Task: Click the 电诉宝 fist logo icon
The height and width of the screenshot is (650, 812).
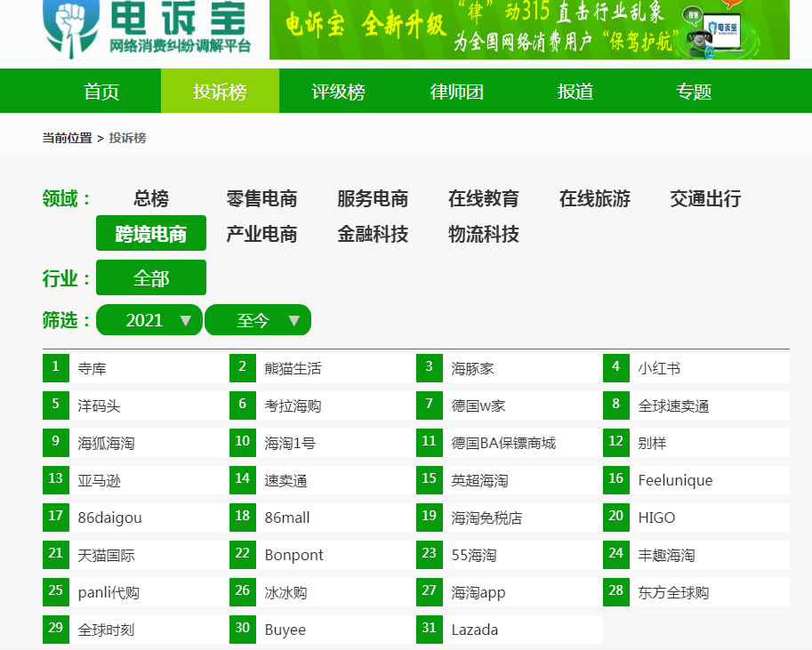Action: [71, 27]
